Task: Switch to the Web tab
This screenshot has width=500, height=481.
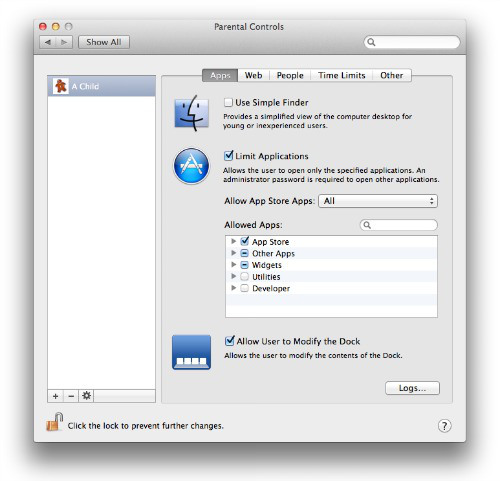Action: pos(253,75)
